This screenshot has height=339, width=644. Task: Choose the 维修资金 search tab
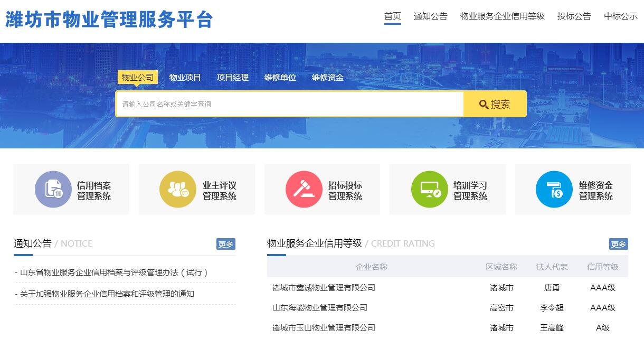point(327,78)
